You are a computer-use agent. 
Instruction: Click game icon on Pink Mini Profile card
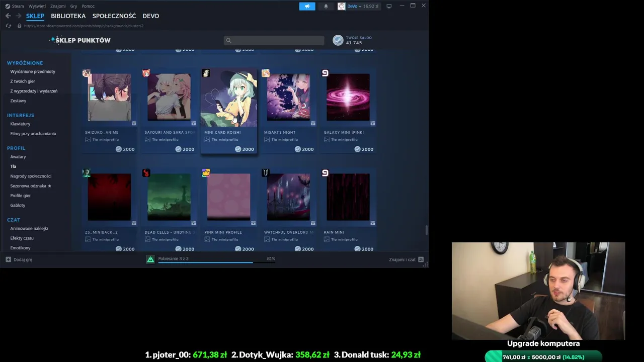pyautogui.click(x=206, y=173)
